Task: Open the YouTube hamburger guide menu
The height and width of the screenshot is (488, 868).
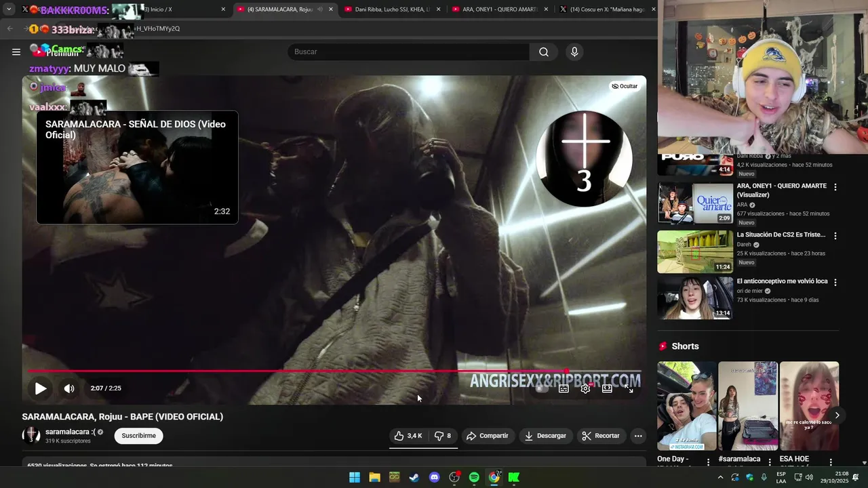Action: (16, 52)
